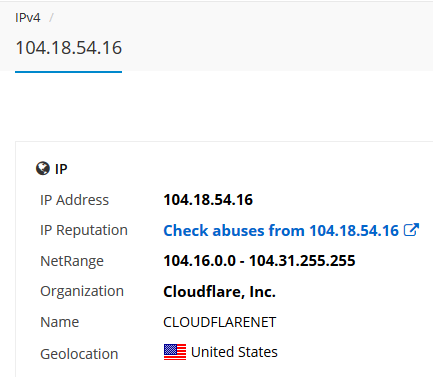Image resolution: width=433 pixels, height=377 pixels.
Task: Click the blue underline beneath the page title
Action: (x=69, y=71)
